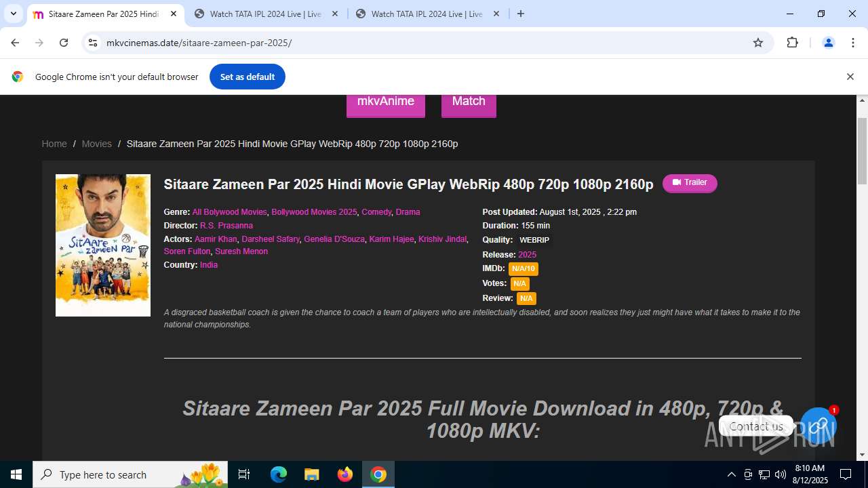
Task: Open actor Suresh Menon link
Action: click(x=241, y=251)
